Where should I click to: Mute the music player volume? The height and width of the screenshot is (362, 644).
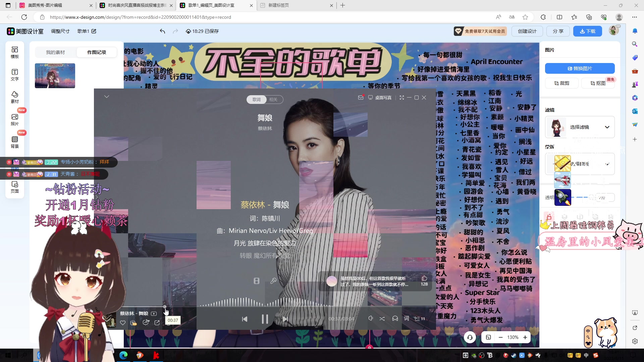[371, 318]
